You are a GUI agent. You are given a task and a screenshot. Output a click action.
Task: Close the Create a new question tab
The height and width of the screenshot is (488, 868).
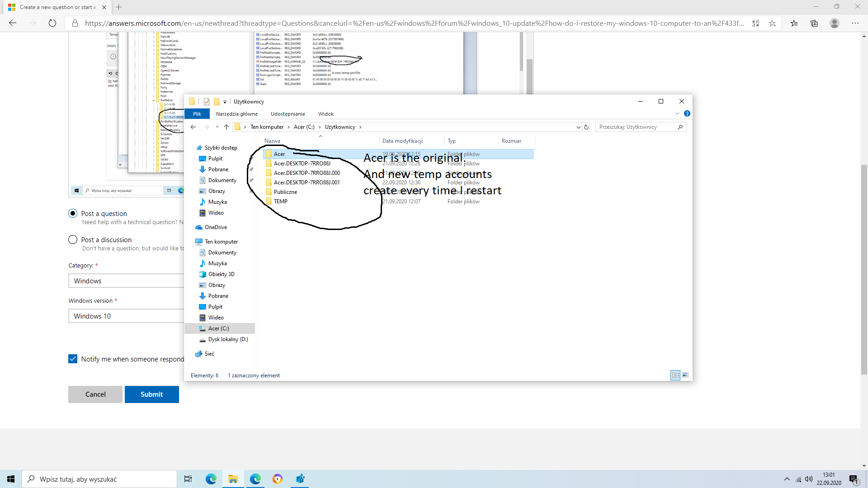(x=104, y=7)
